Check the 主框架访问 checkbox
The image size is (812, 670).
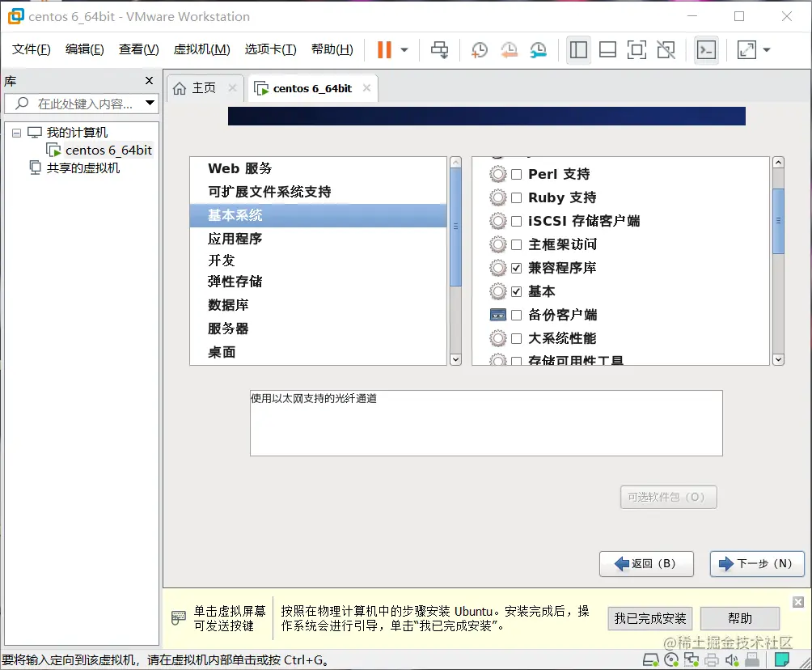[x=516, y=244]
